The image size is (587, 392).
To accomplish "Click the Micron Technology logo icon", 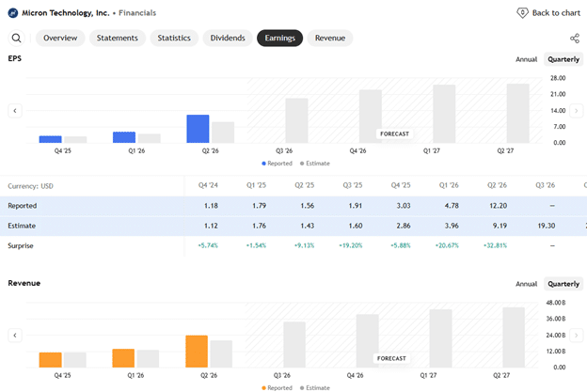I will (x=13, y=13).
